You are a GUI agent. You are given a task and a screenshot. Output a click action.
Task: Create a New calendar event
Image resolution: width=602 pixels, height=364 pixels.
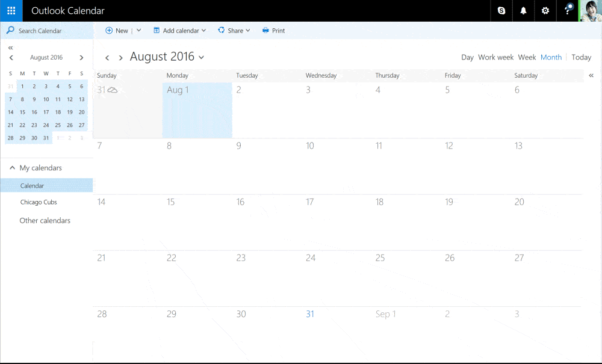pos(117,31)
